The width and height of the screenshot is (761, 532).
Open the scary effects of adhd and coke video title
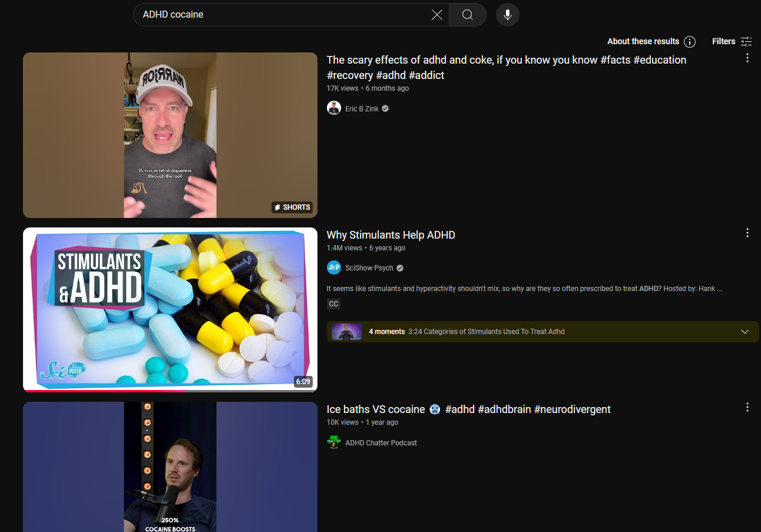pyautogui.click(x=507, y=68)
